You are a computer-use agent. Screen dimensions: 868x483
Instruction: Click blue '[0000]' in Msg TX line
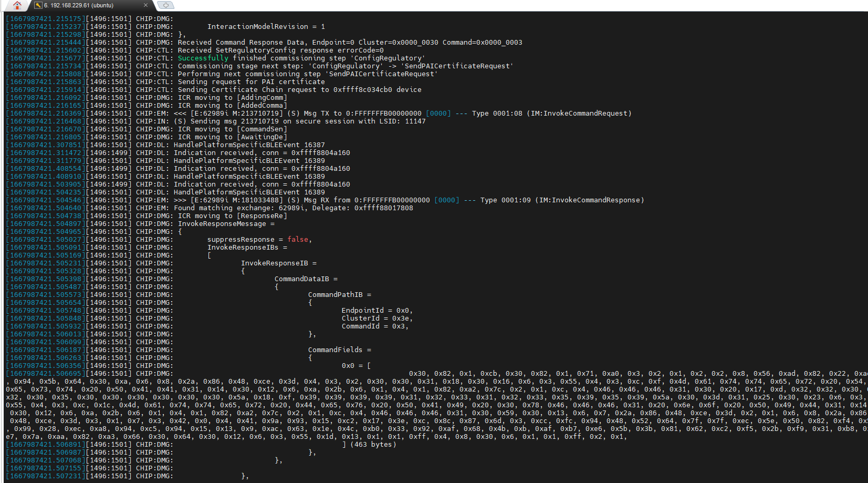click(438, 114)
